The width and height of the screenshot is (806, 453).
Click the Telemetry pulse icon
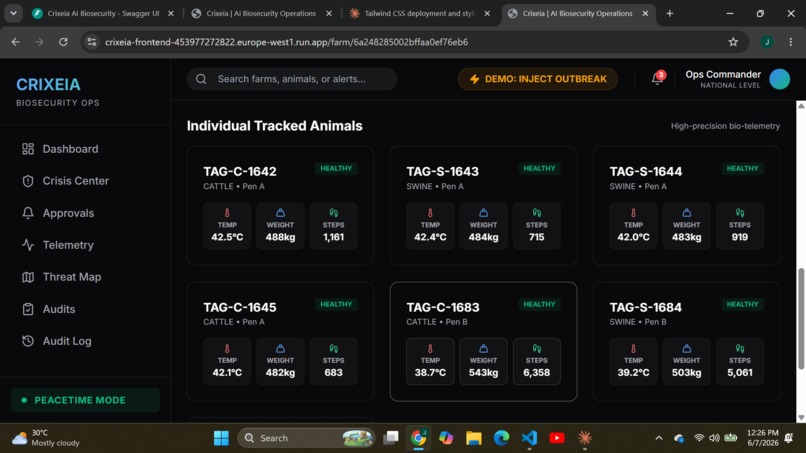pyautogui.click(x=28, y=245)
